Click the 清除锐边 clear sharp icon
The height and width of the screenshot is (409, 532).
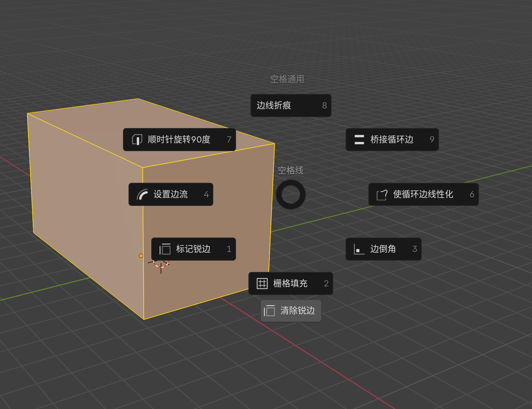click(x=269, y=311)
